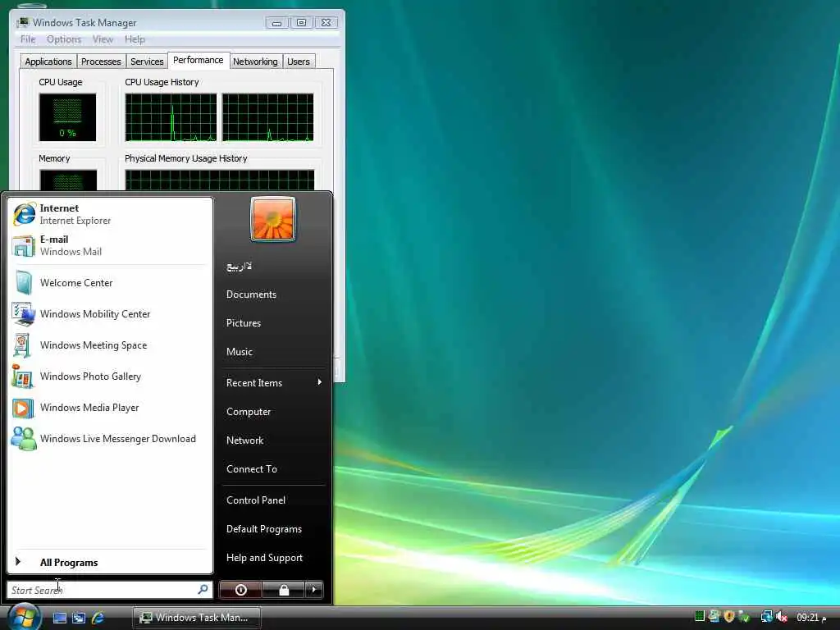Click Windows Task Manager taskbar button
Screen dimensions: 840x630
tap(197, 618)
